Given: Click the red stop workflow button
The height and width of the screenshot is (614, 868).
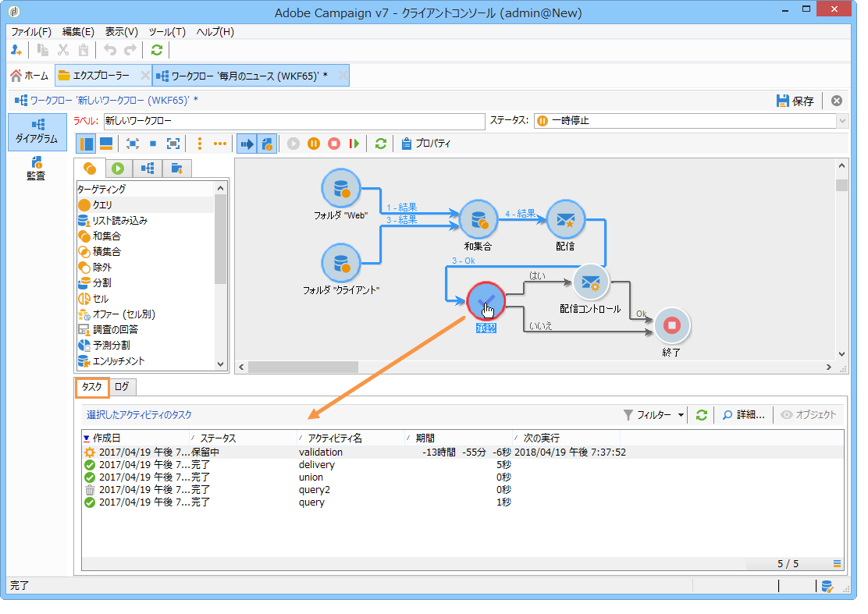Looking at the screenshot, I should pos(333,144).
